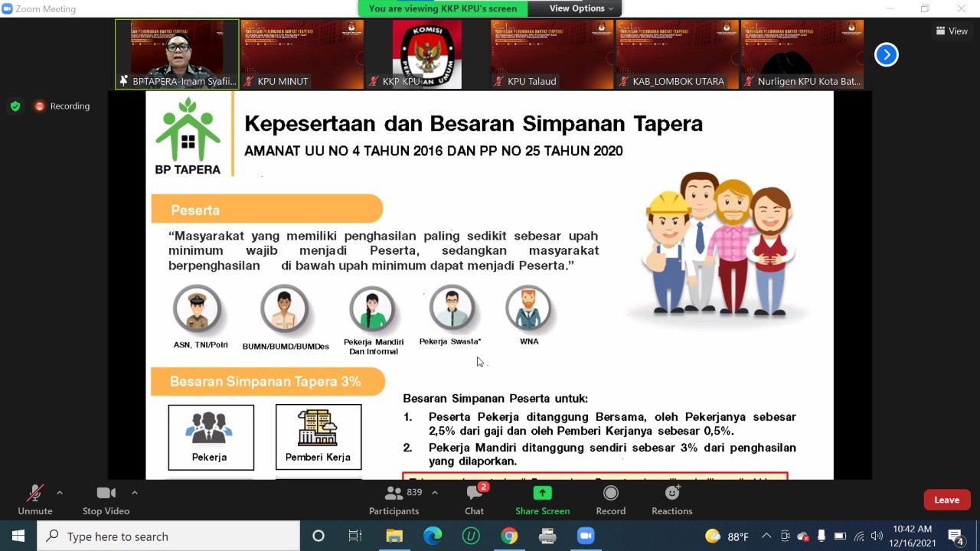The width and height of the screenshot is (980, 551).
Task: Leave the meeting
Action: pos(946,500)
